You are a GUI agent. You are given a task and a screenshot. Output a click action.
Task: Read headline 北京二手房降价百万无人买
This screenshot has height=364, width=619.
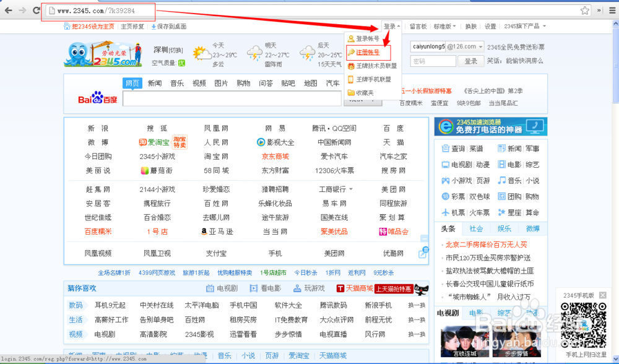[487, 245]
